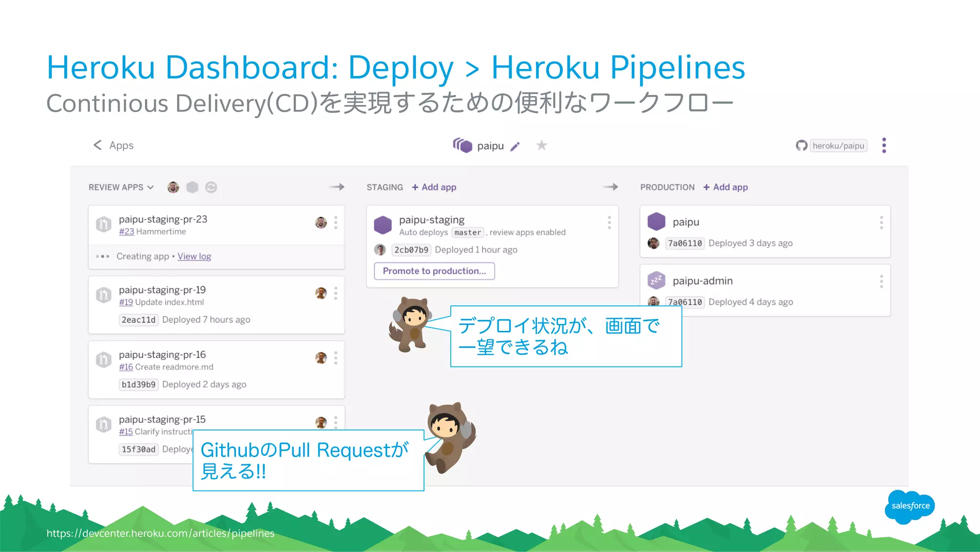Screen dimensions: 980x552
Task: Open paipu-staging-pr-15 review app
Action: tap(162, 419)
